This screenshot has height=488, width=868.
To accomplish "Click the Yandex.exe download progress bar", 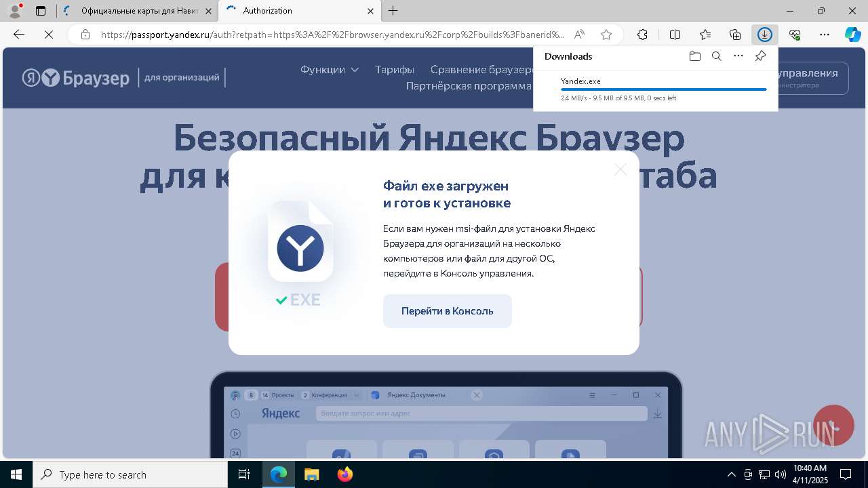I will [663, 89].
